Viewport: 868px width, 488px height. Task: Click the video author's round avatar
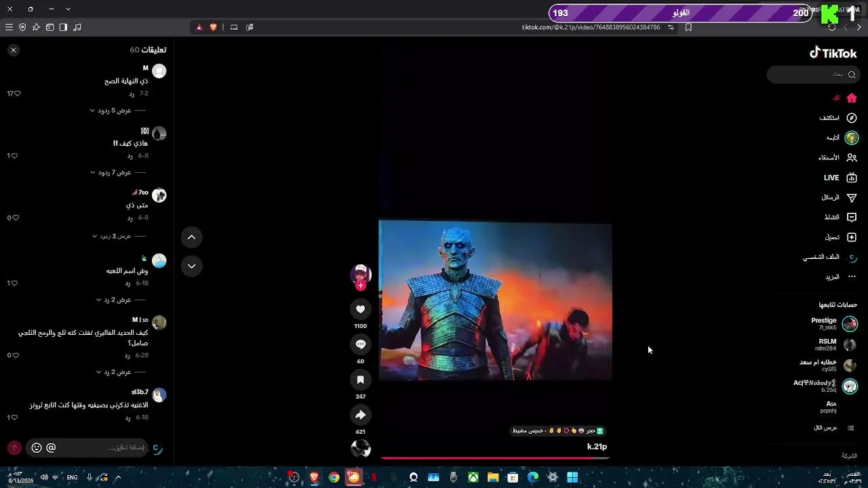click(x=361, y=274)
